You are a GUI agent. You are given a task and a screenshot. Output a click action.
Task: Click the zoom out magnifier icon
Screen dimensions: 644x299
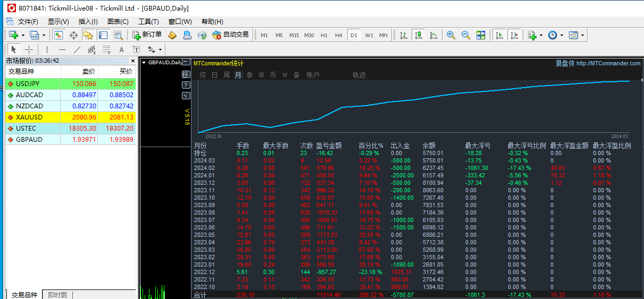pyautogui.click(x=466, y=35)
